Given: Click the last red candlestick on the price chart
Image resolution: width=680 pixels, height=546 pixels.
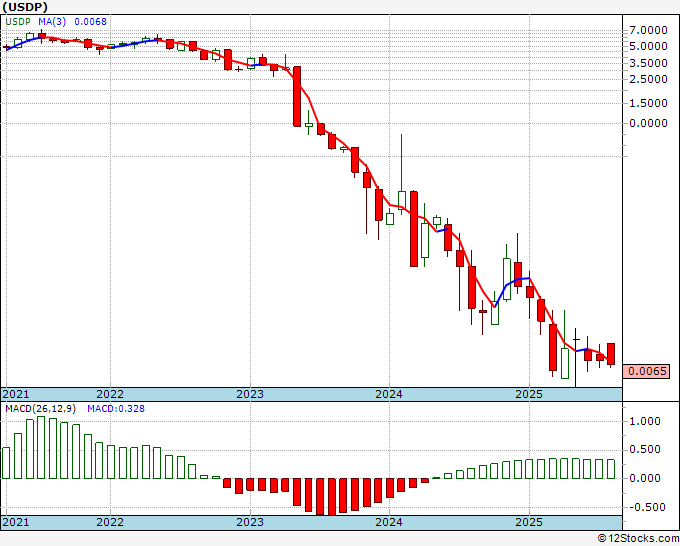Looking at the screenshot, I should pyautogui.click(x=611, y=354).
